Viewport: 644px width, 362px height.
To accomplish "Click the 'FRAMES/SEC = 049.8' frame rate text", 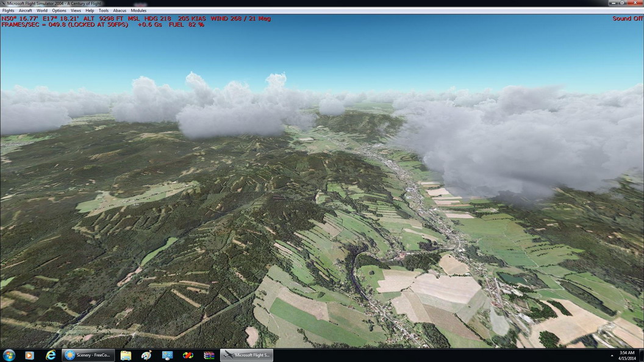I will (x=34, y=24).
